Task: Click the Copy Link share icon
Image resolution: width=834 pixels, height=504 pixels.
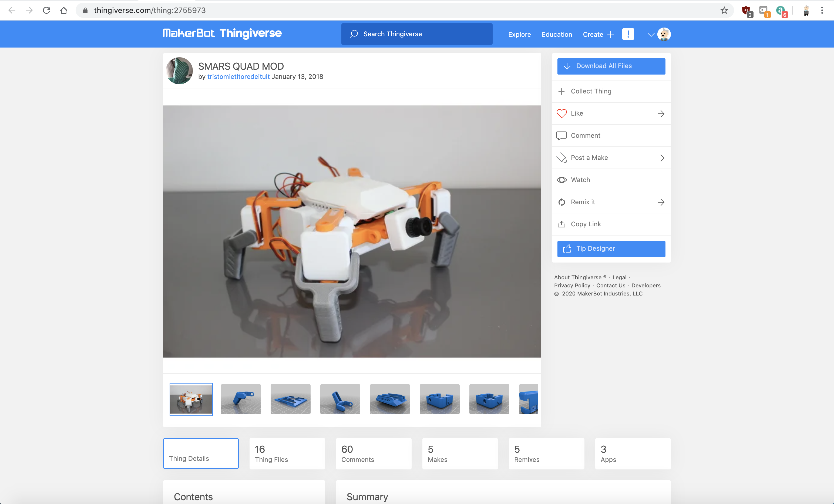Action: 561,224
